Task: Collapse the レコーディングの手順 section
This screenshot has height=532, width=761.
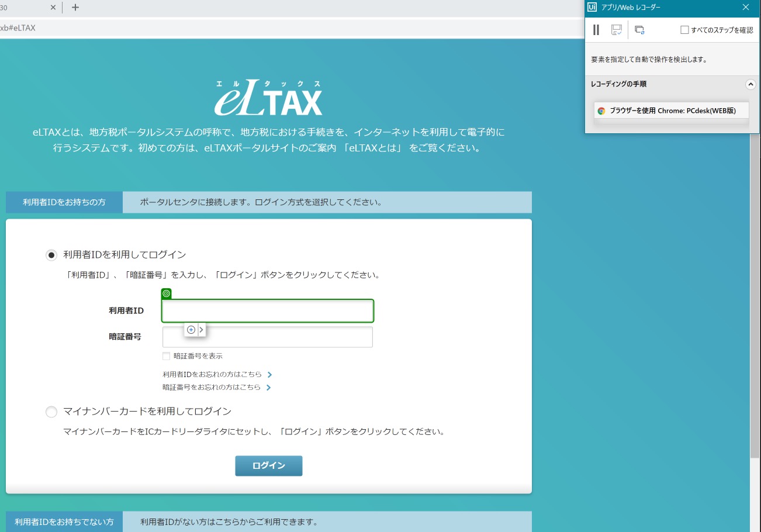Action: (x=750, y=84)
